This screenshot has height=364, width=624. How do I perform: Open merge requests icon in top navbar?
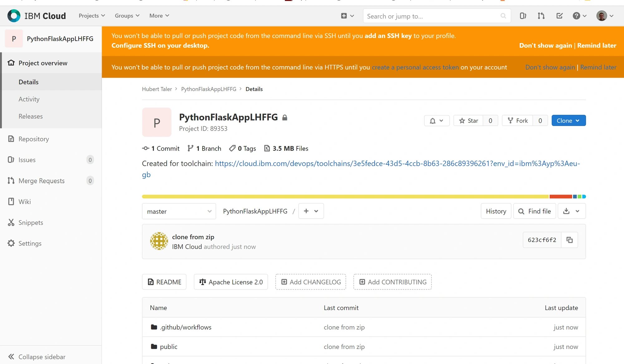point(541,16)
